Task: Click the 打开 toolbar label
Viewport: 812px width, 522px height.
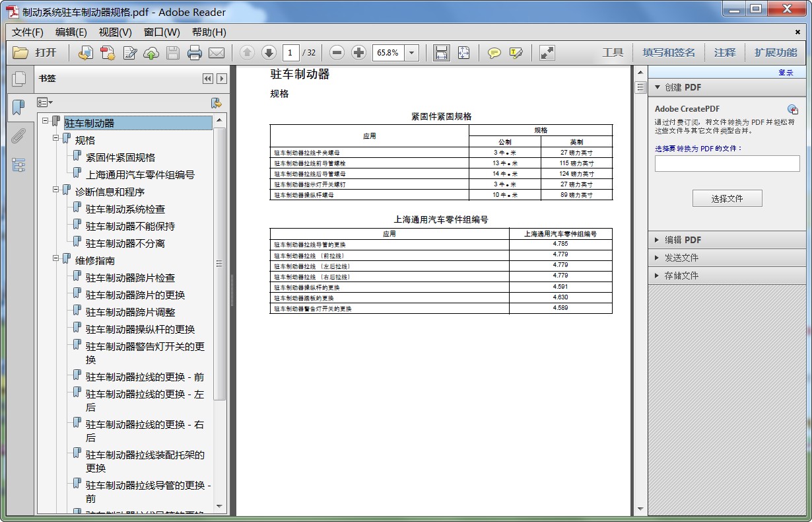Action: click(x=46, y=53)
